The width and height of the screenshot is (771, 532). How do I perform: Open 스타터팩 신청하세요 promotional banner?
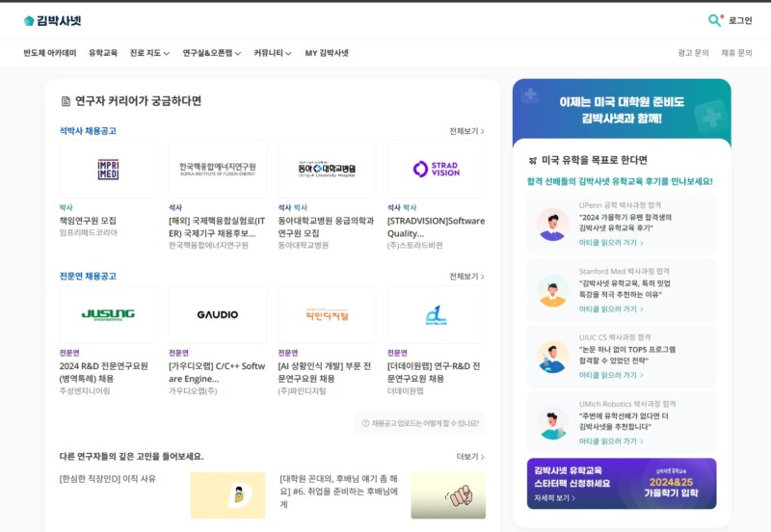(622, 483)
